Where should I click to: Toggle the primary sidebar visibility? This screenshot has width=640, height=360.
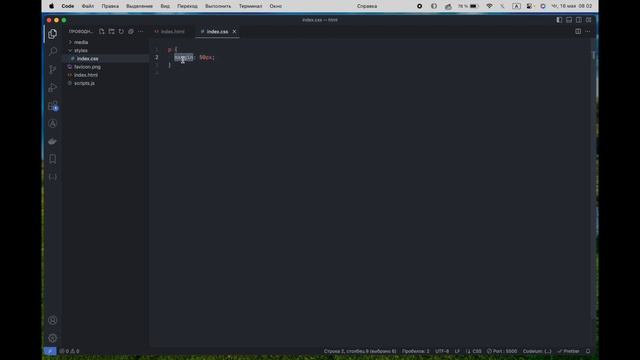click(x=559, y=20)
